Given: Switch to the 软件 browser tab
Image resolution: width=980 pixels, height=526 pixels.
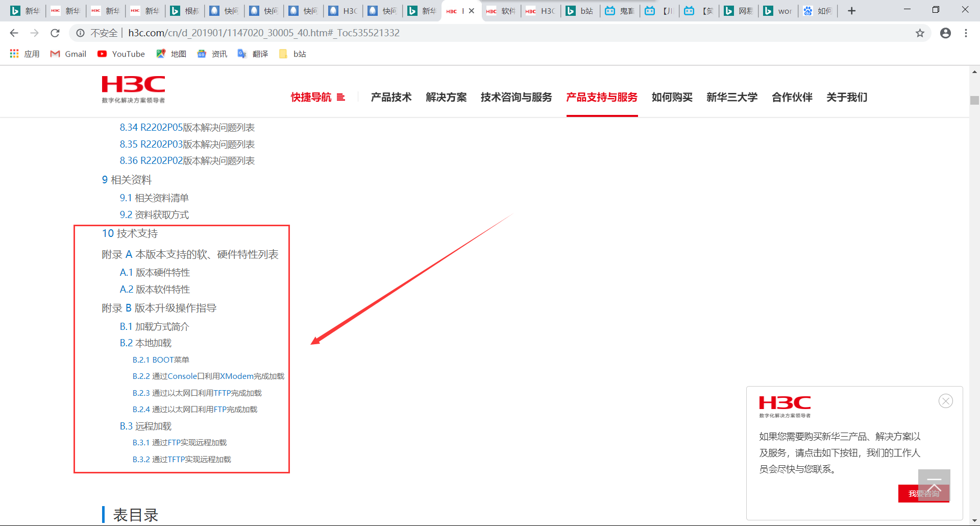Looking at the screenshot, I should point(501,11).
